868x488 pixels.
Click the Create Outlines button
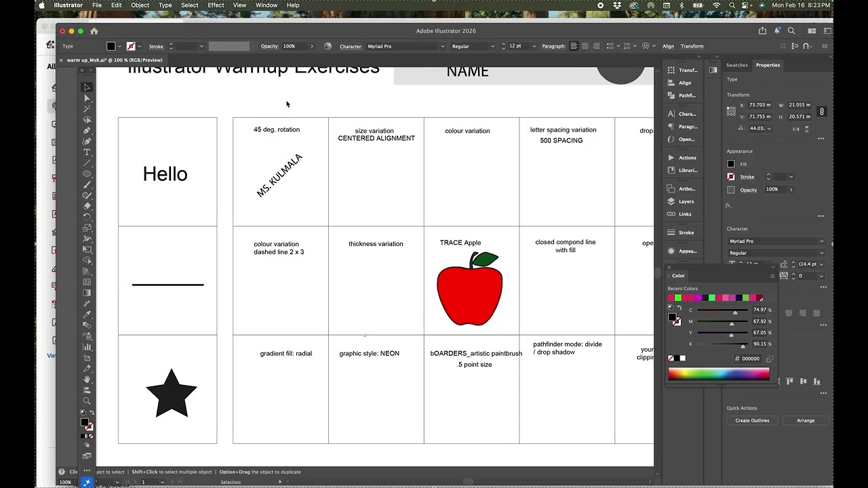point(753,421)
